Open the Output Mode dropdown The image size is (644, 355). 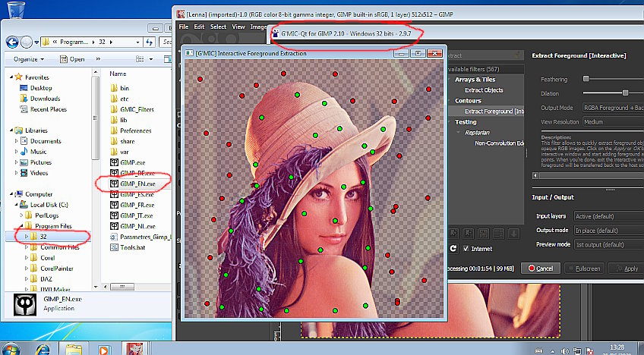[613, 108]
